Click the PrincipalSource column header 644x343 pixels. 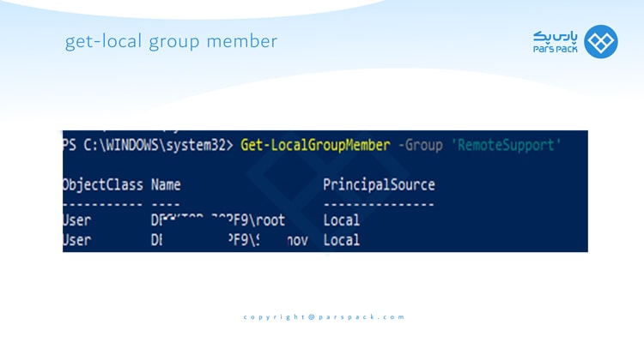[x=379, y=185]
